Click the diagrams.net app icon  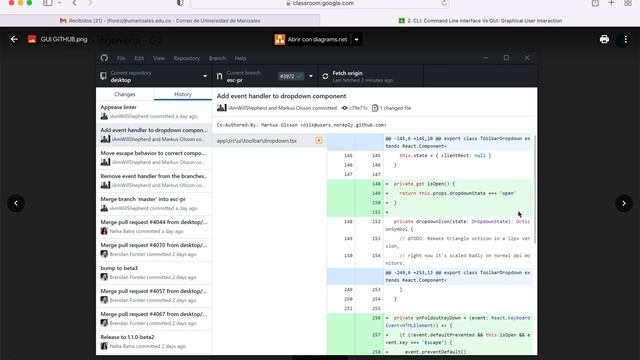(x=280, y=39)
